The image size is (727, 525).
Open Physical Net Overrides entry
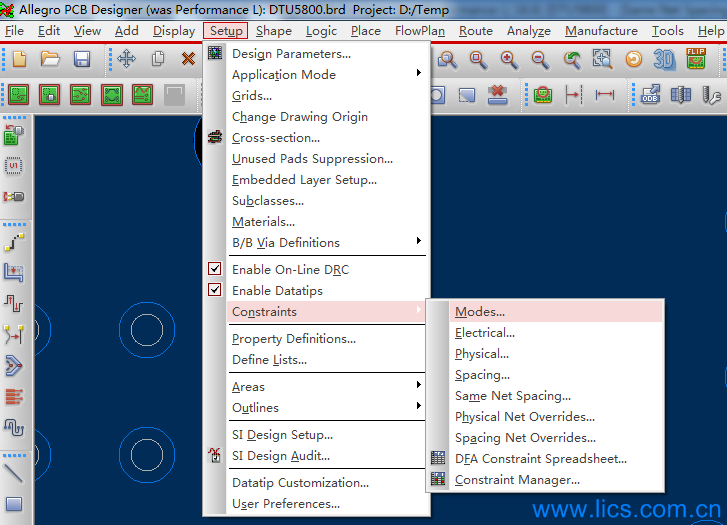[x=555, y=416]
